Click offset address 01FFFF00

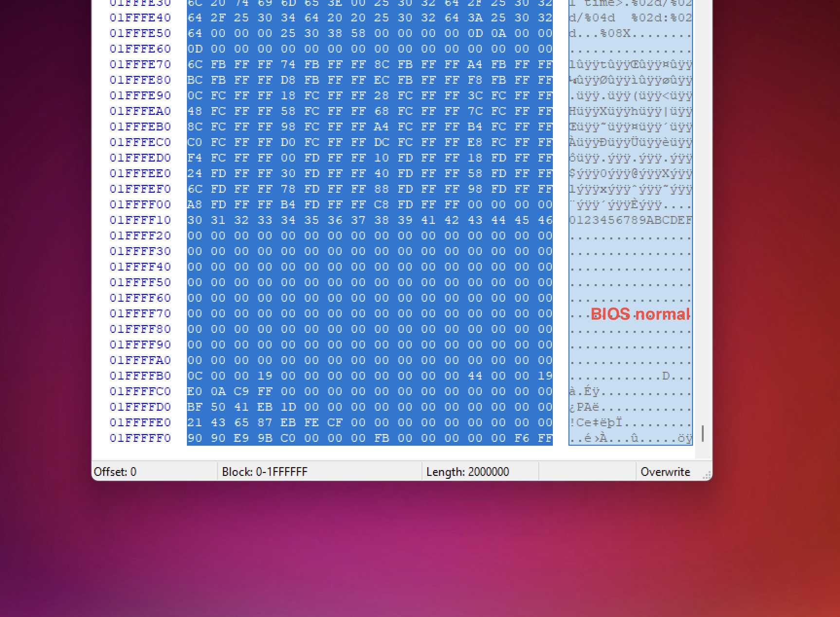[x=140, y=204]
